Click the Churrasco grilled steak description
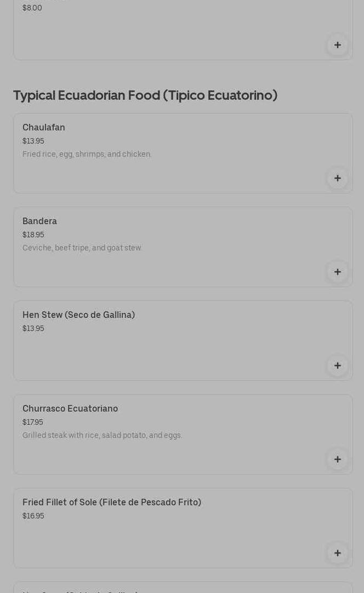Image resolution: width=364 pixels, height=593 pixels. (102, 436)
